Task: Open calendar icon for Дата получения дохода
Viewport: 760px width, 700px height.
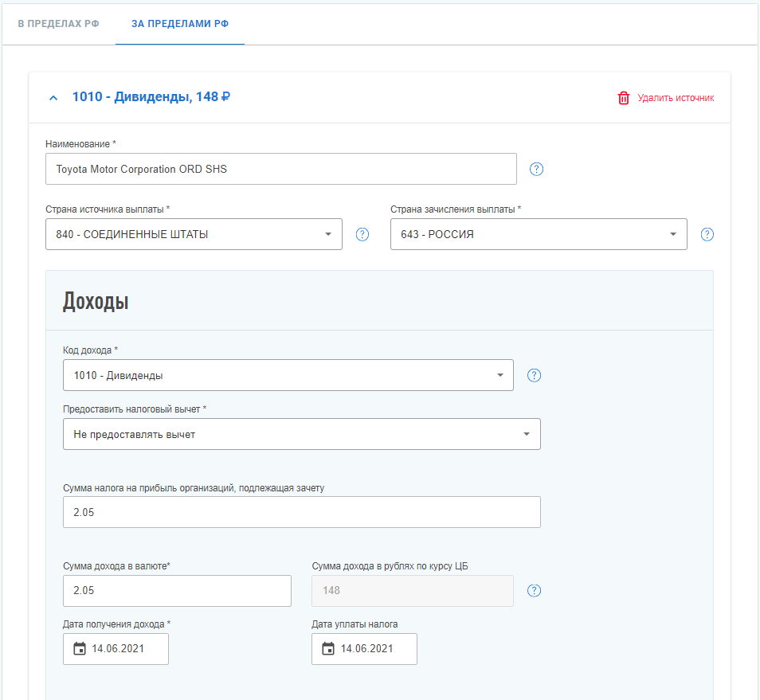Action: coord(79,649)
